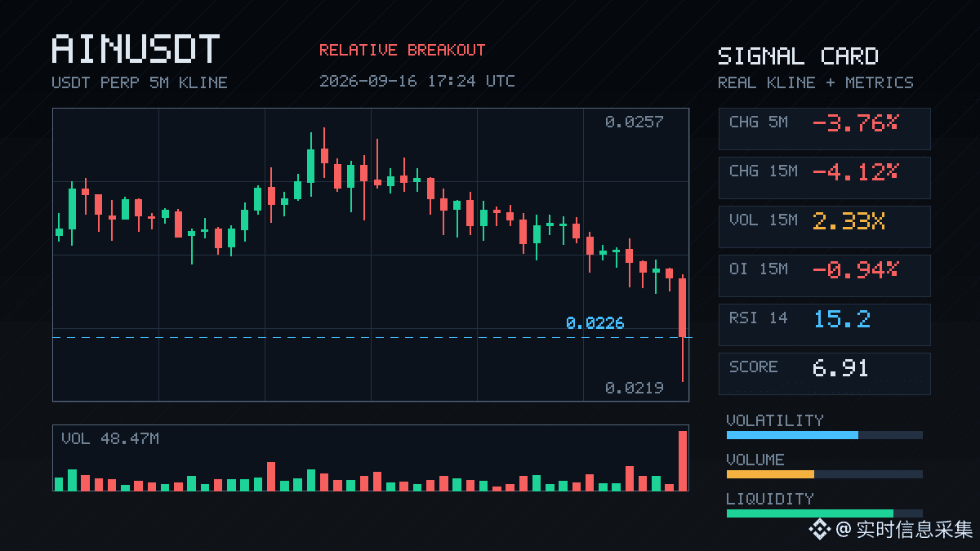Click the timestamp 2026-09-16 17:24 UTC

417,81
